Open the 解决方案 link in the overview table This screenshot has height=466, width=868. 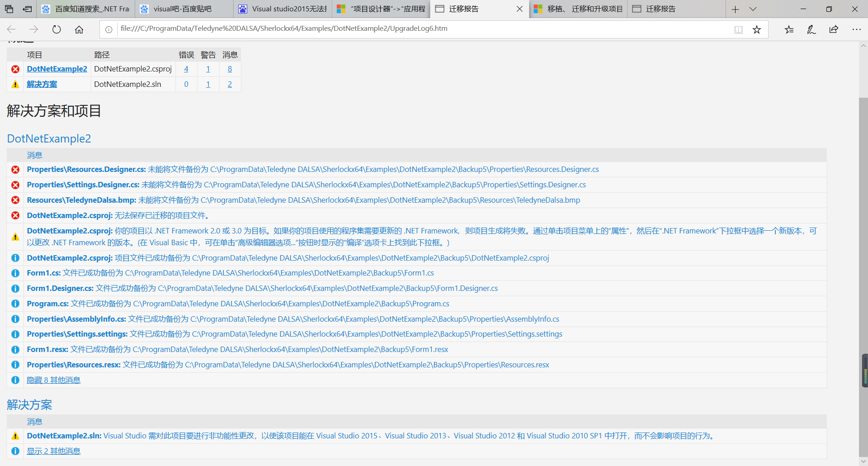(42, 84)
